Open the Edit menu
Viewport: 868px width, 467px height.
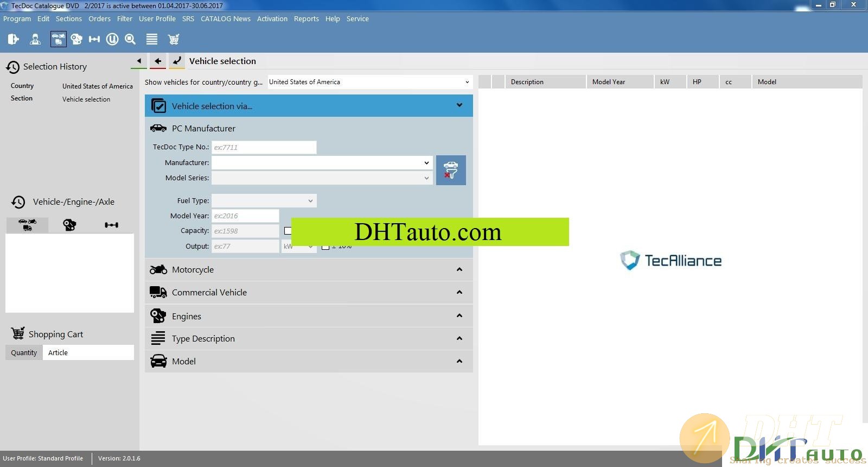pyautogui.click(x=43, y=18)
